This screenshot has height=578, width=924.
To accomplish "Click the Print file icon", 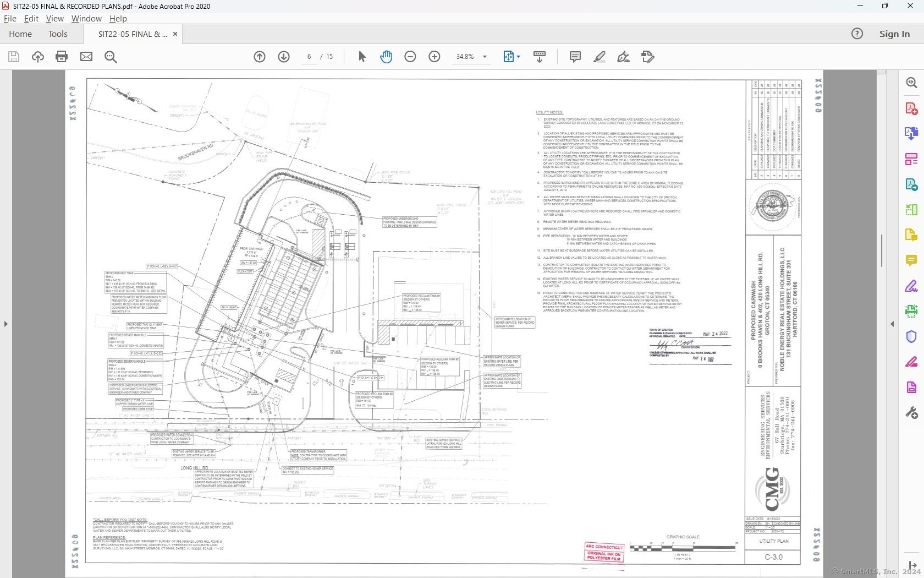I will click(62, 57).
